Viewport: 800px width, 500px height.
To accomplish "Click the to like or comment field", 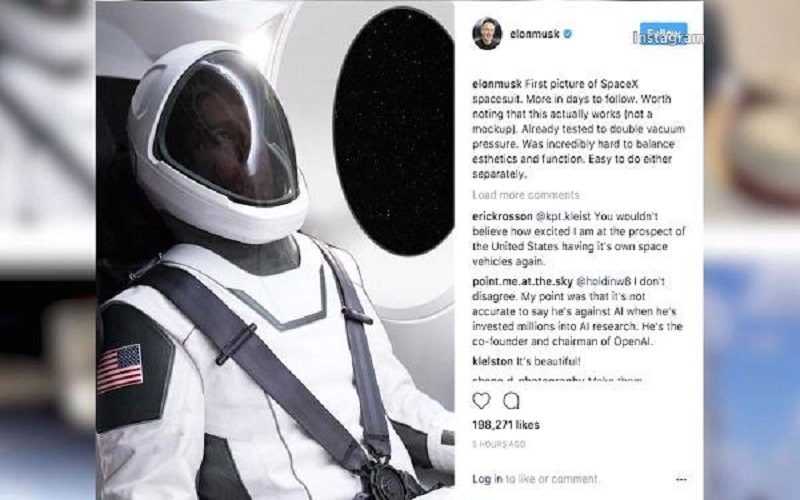I will tap(552, 479).
